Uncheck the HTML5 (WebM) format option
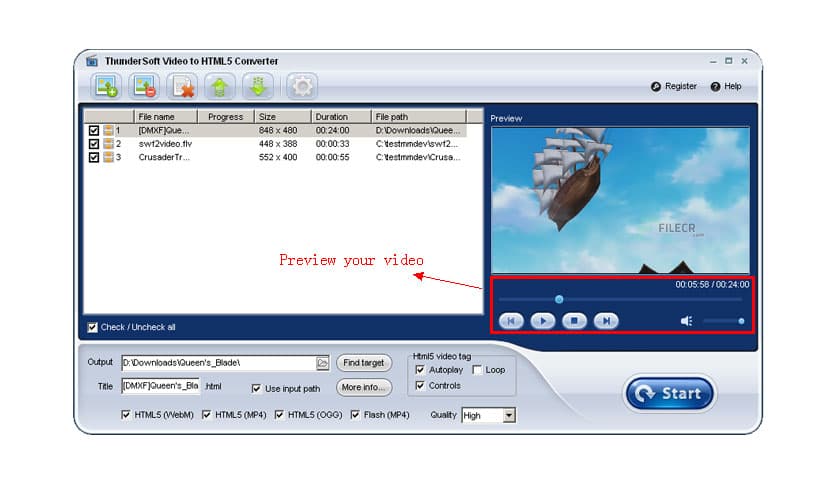Image resolution: width=836 pixels, height=484 pixels. click(126, 415)
